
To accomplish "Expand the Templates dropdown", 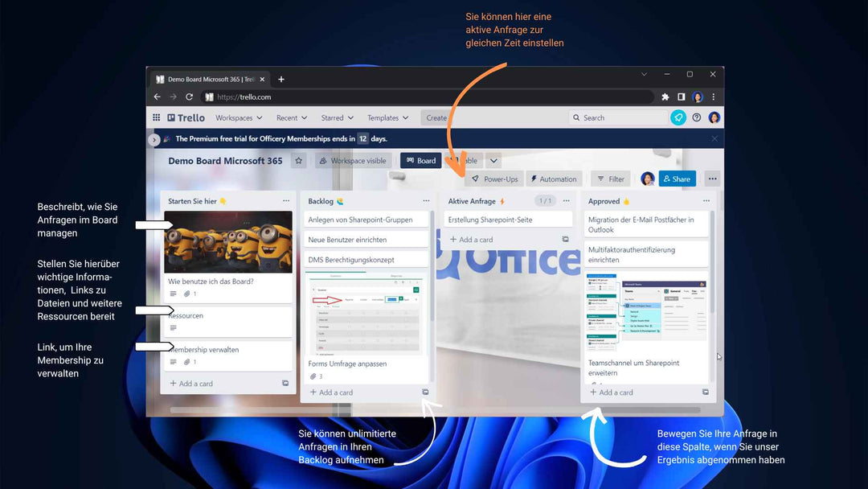I will pos(387,118).
